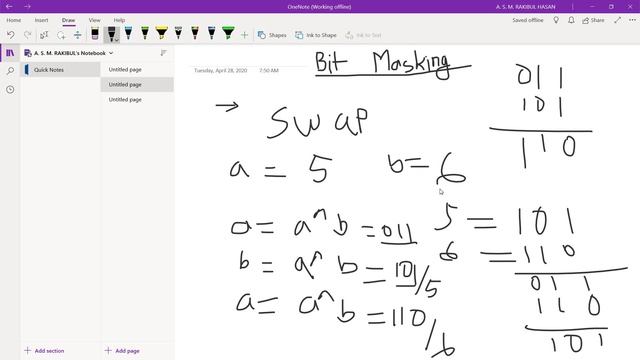
Task: Go forward with the title bar arrow
Action: [27, 7]
